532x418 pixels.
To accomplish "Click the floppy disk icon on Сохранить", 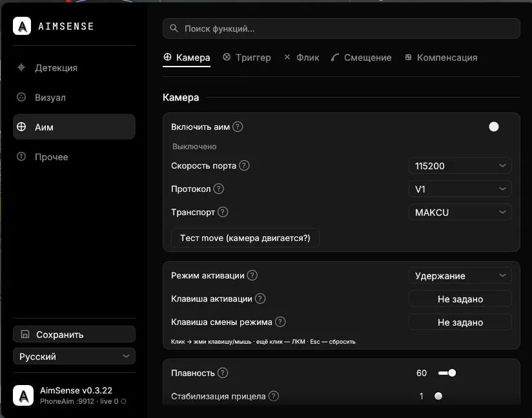I will (25, 334).
